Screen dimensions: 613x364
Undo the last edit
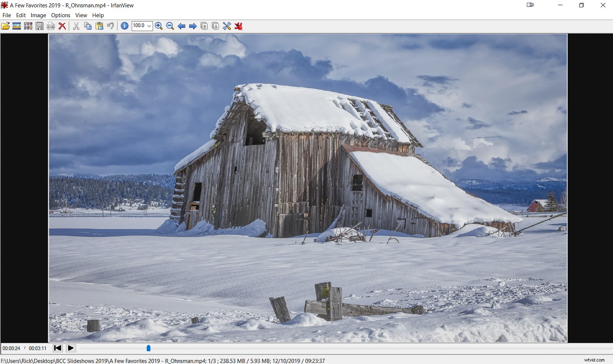pyautogui.click(x=110, y=26)
